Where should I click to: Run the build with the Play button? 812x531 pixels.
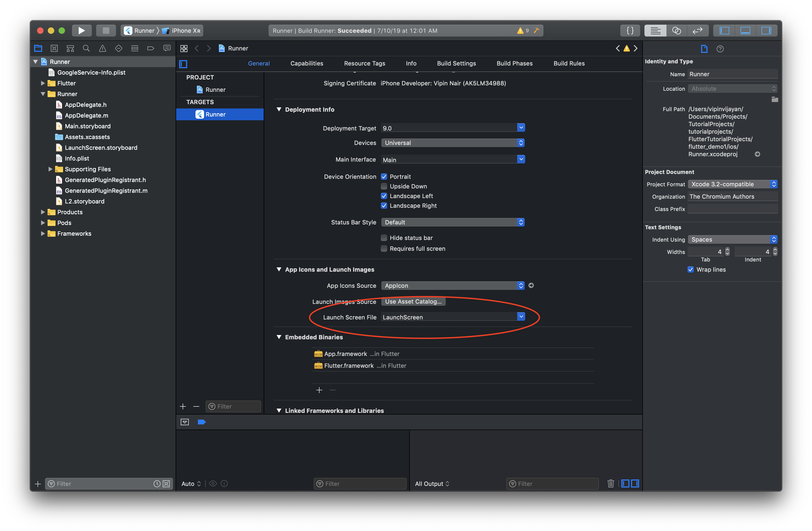82,31
